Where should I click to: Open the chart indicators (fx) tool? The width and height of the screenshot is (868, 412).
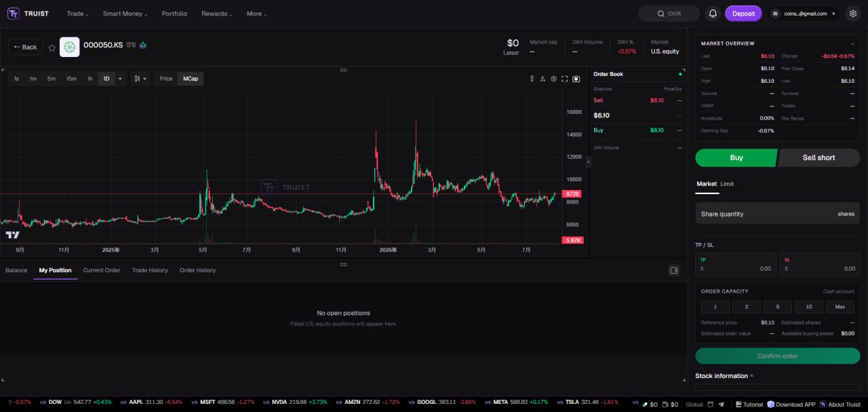click(542, 79)
